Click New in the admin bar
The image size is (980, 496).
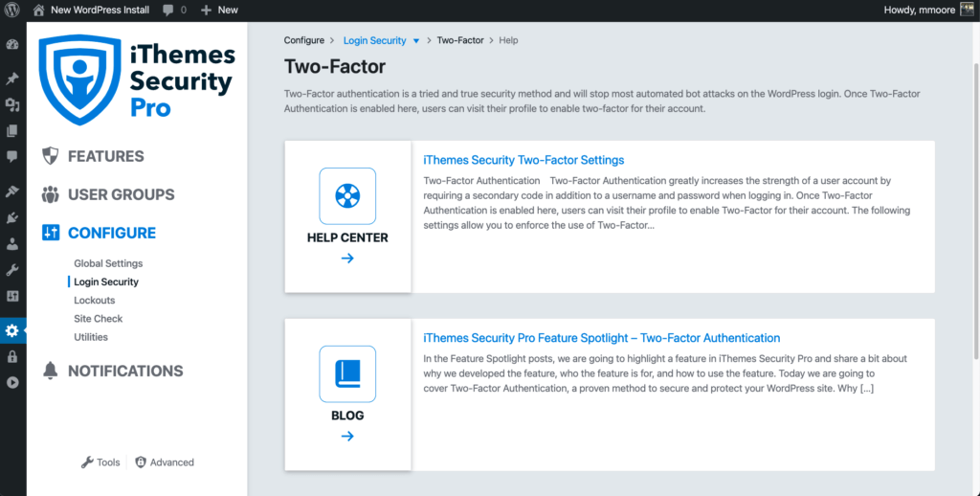pos(219,10)
